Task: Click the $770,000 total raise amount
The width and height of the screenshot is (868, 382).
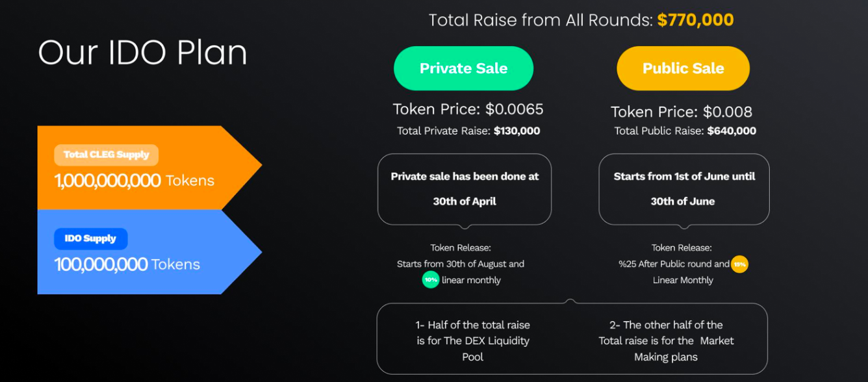Action: click(x=695, y=19)
